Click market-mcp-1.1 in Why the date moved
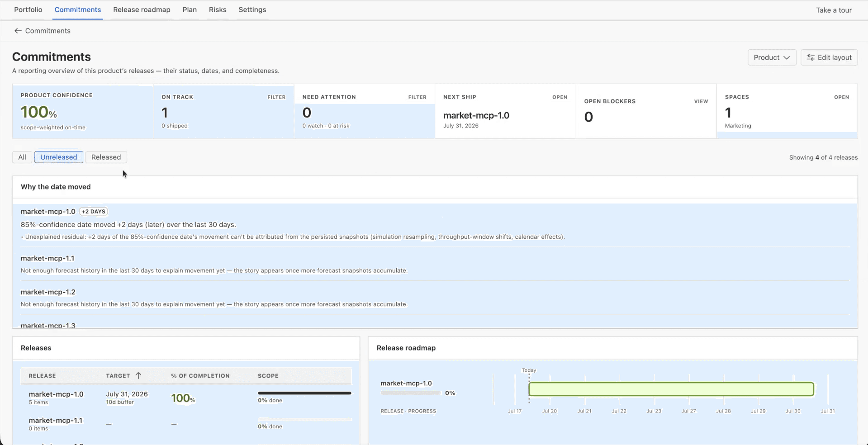The image size is (868, 445). pos(47,258)
